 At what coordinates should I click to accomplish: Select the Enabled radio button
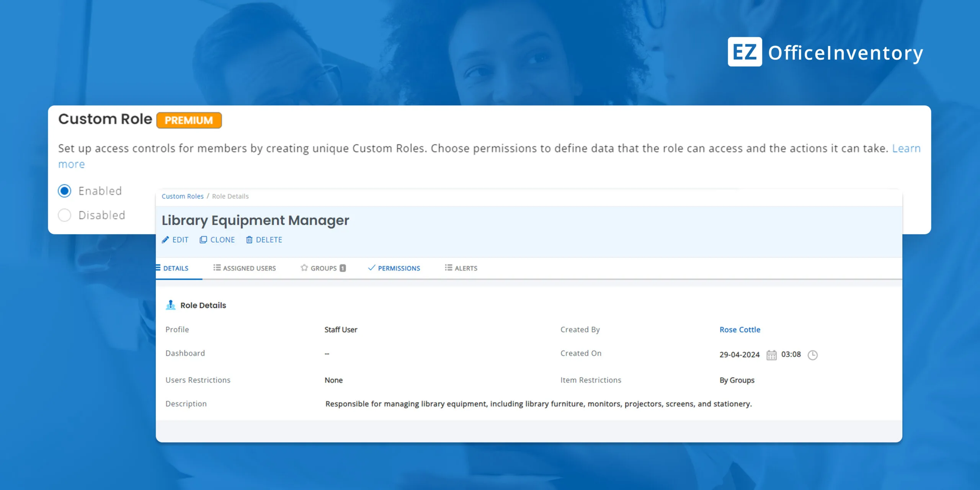[65, 191]
